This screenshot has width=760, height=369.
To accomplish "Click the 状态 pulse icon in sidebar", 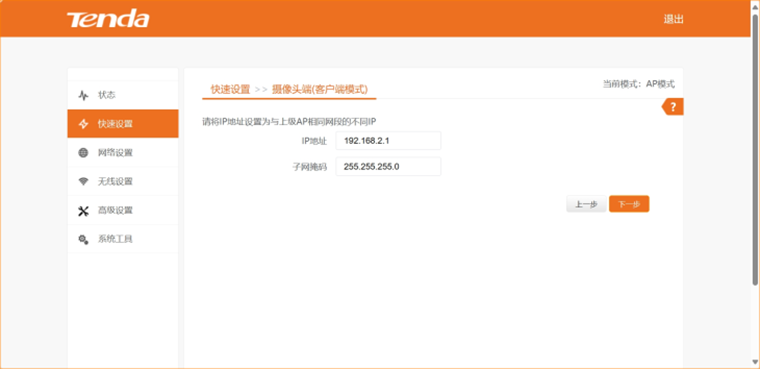I will point(83,95).
